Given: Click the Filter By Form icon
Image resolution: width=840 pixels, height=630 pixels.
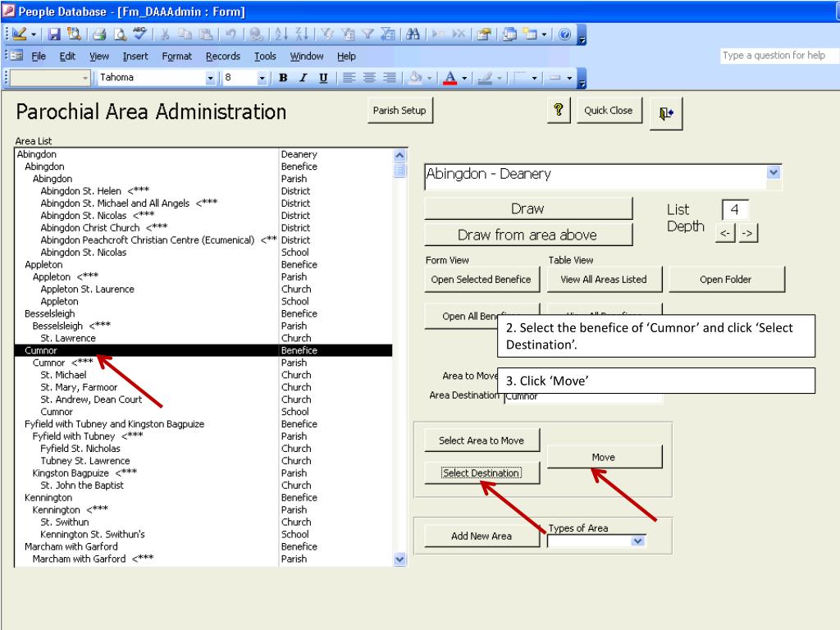Looking at the screenshot, I should pos(348,34).
